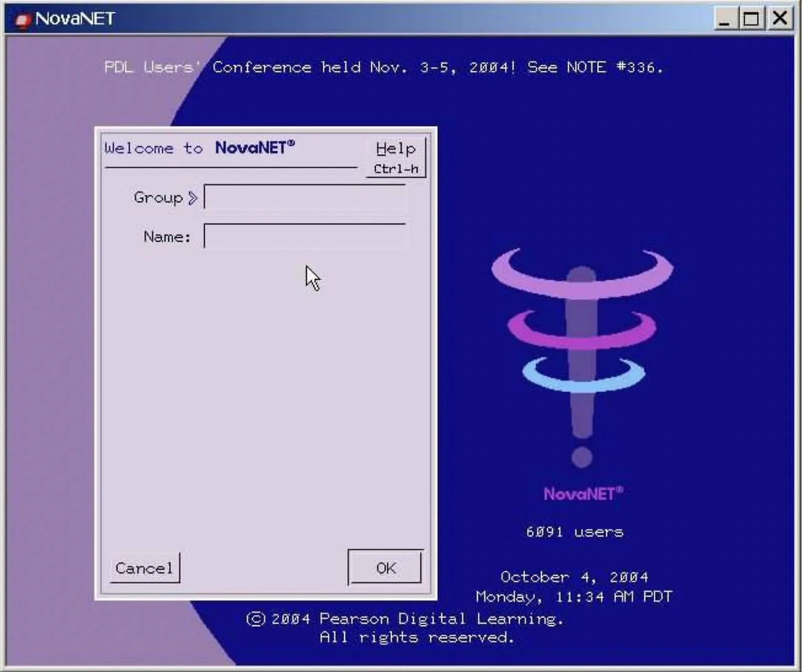Click the October 4, 2004 date text
Image resolution: width=802 pixels, height=672 pixels.
coord(574,577)
